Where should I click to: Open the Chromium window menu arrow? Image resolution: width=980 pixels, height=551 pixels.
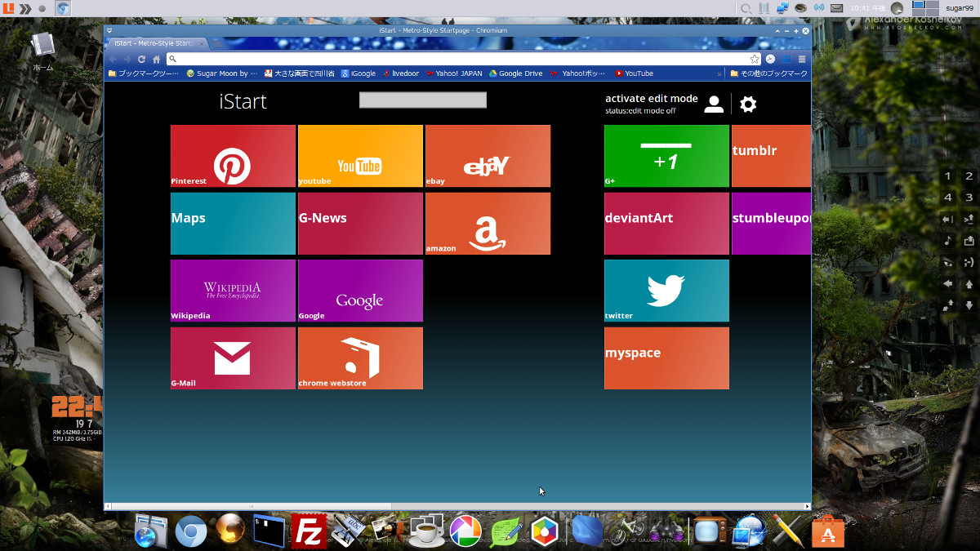(x=109, y=30)
